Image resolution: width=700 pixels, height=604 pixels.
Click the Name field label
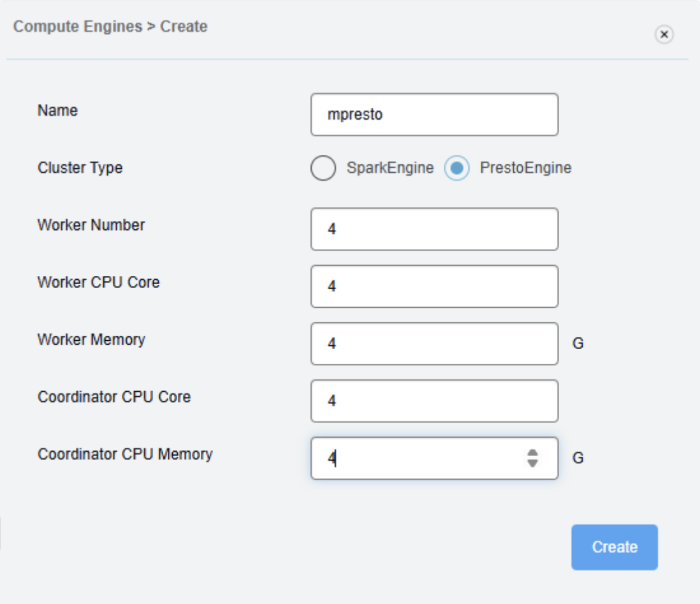(57, 110)
